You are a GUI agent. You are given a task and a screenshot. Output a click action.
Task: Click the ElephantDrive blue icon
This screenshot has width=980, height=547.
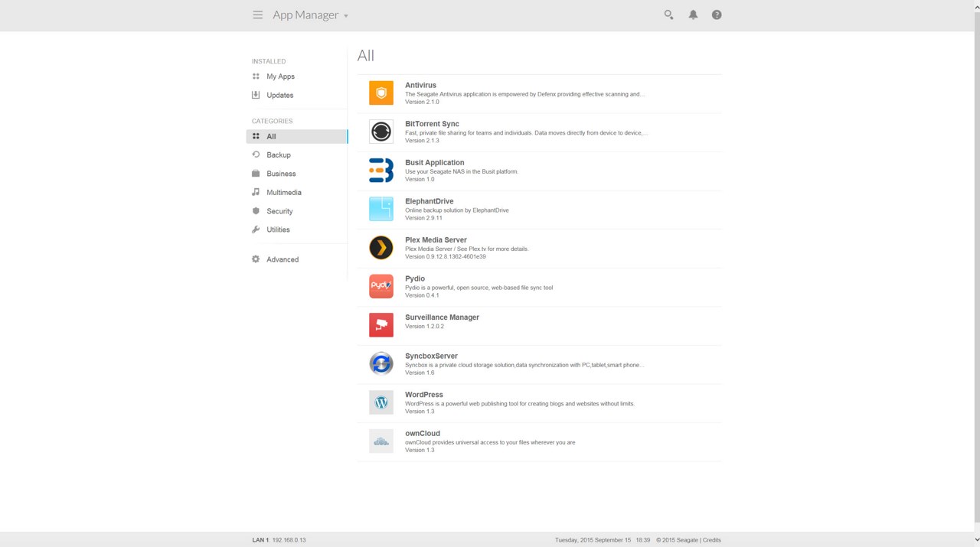(381, 209)
